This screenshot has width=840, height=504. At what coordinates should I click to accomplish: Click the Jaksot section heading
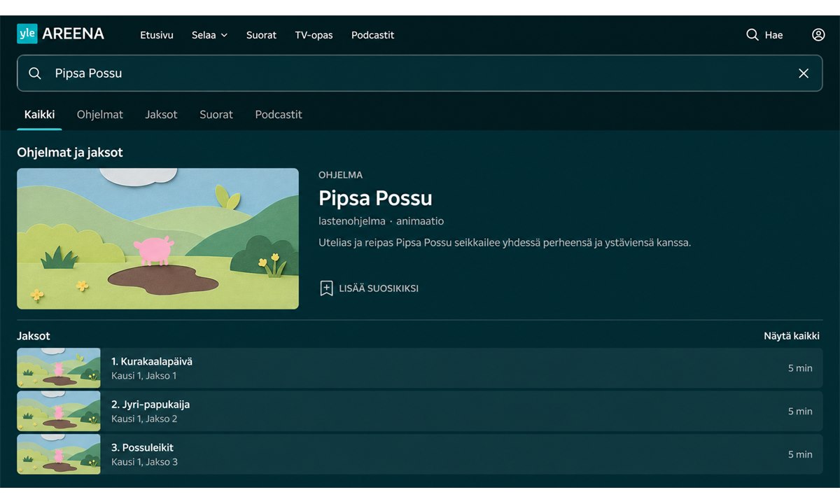(x=34, y=336)
